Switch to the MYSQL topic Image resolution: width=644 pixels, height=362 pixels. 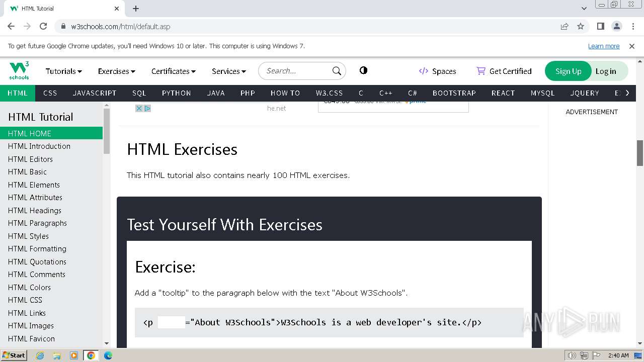(542, 93)
